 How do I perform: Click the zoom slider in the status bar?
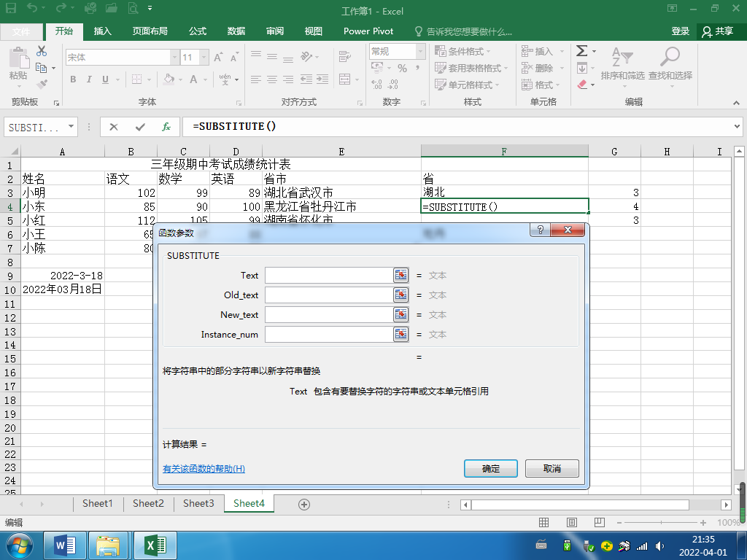pos(661,522)
